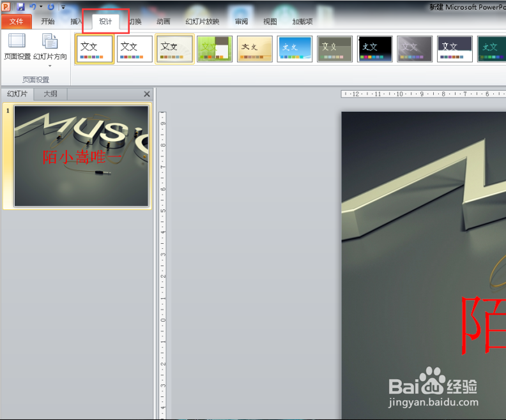The width and height of the screenshot is (506, 420).
Task: Undo the last action in quick access toolbar
Action: tap(33, 6)
